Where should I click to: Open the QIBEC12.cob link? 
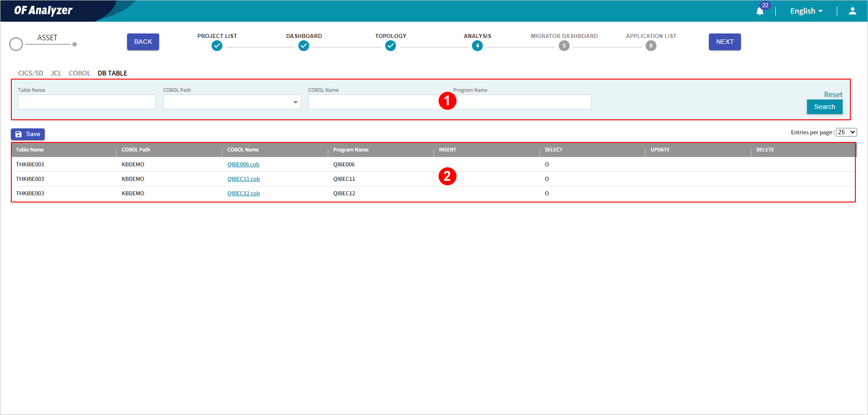point(244,193)
